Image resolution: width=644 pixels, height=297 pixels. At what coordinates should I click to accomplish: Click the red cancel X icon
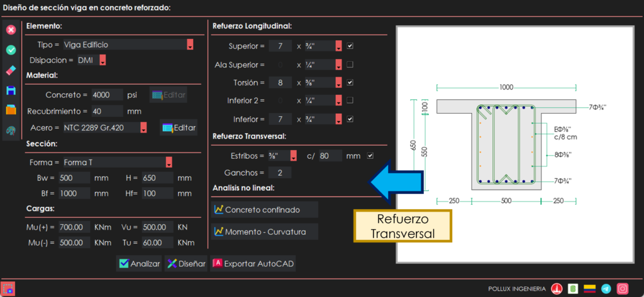pyautogui.click(x=11, y=30)
